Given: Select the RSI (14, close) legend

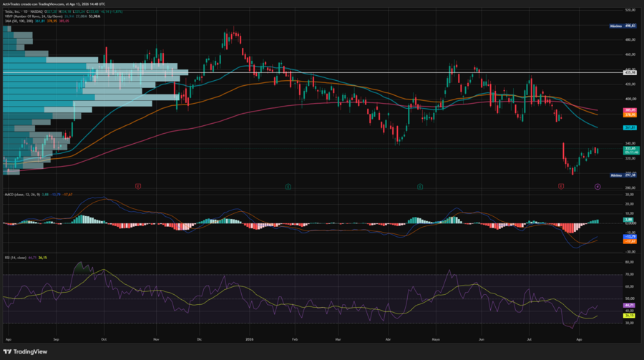Looking at the screenshot, I should [26, 258].
